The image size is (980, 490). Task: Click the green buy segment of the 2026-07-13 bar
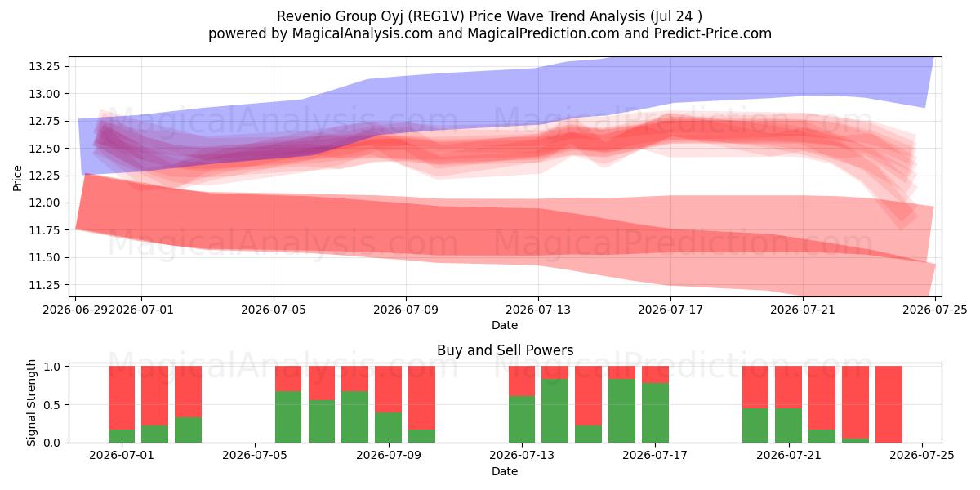coord(522,419)
